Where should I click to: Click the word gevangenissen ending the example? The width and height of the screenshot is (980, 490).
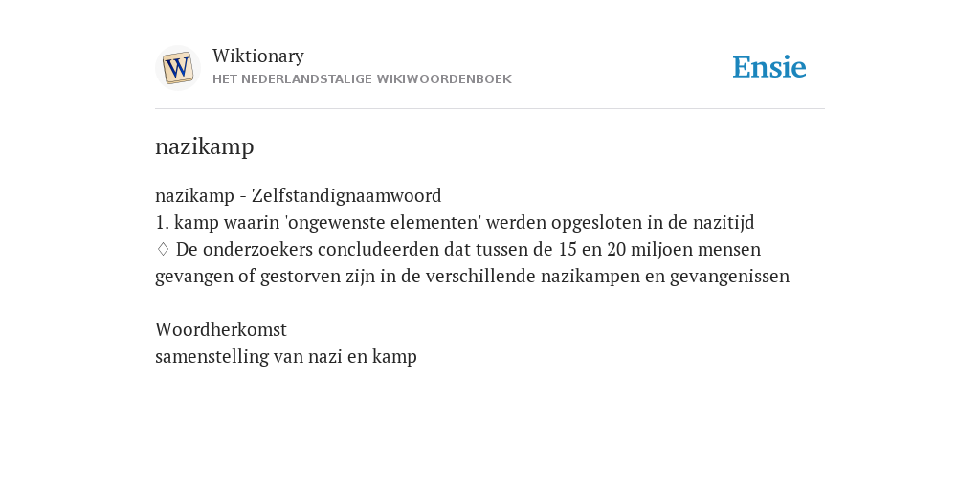pos(729,277)
